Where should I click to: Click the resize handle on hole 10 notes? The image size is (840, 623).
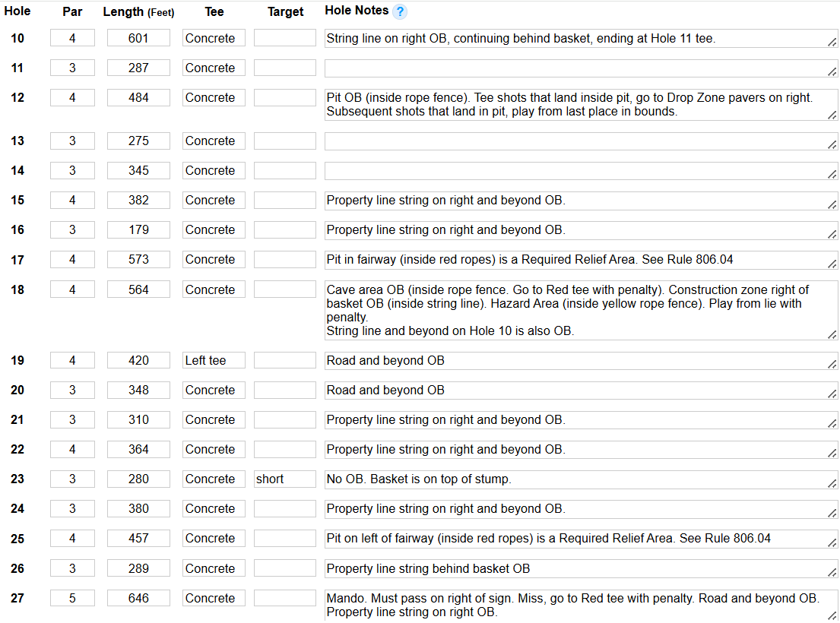(x=832, y=43)
